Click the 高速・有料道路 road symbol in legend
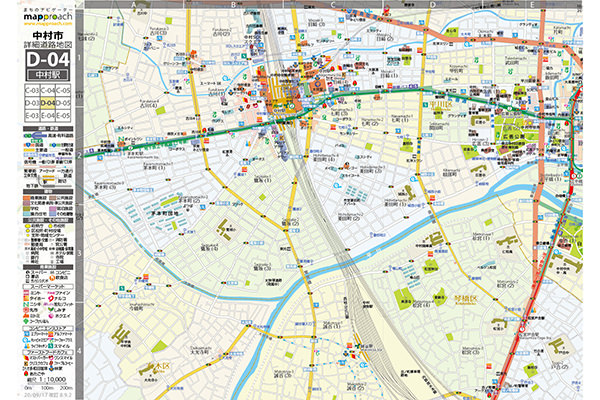The image size is (600, 400). (x=35, y=136)
